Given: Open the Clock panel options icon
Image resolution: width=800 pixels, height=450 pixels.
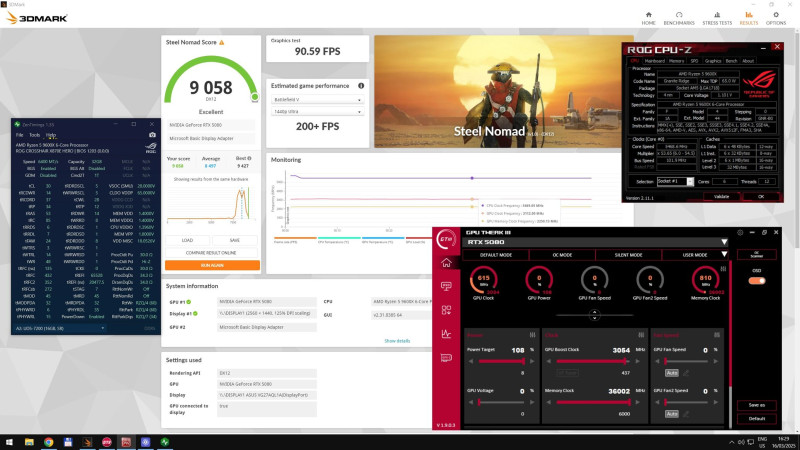Looking at the screenshot, I should (641, 335).
